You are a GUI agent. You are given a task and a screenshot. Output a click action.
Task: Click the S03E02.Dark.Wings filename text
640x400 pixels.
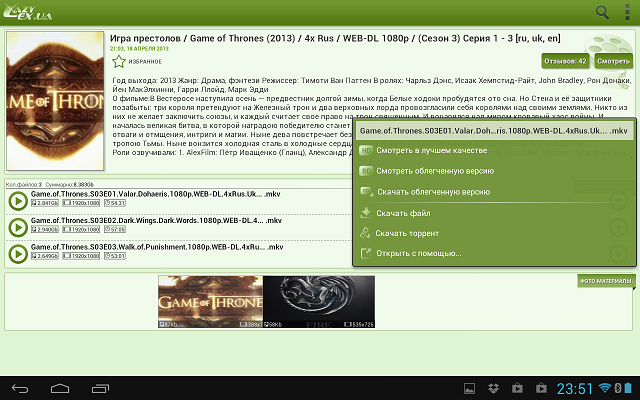point(156,221)
